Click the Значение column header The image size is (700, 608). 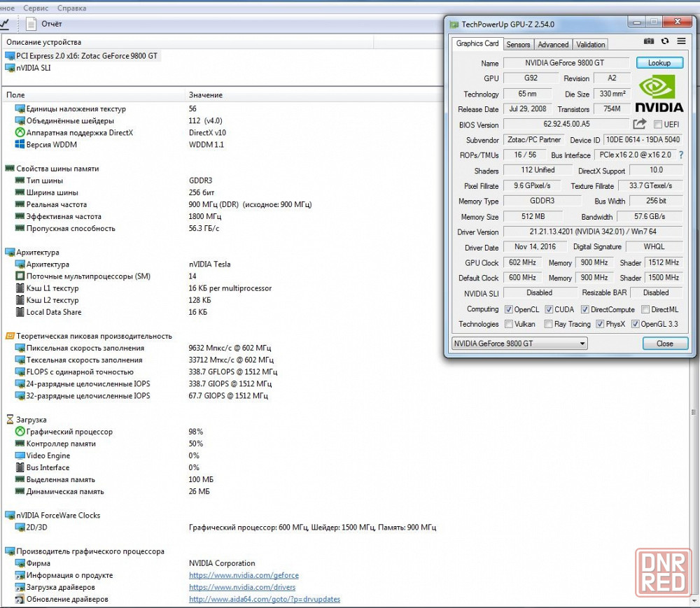314,95
